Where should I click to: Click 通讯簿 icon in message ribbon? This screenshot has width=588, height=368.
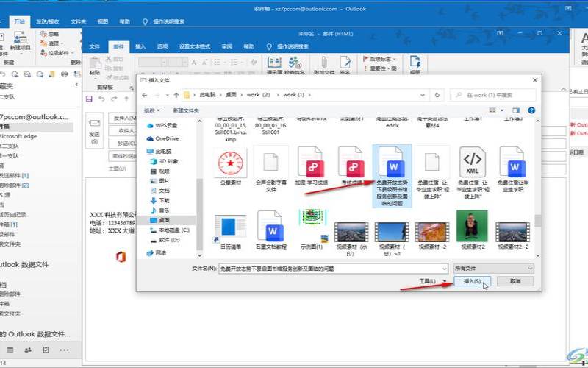point(274,66)
